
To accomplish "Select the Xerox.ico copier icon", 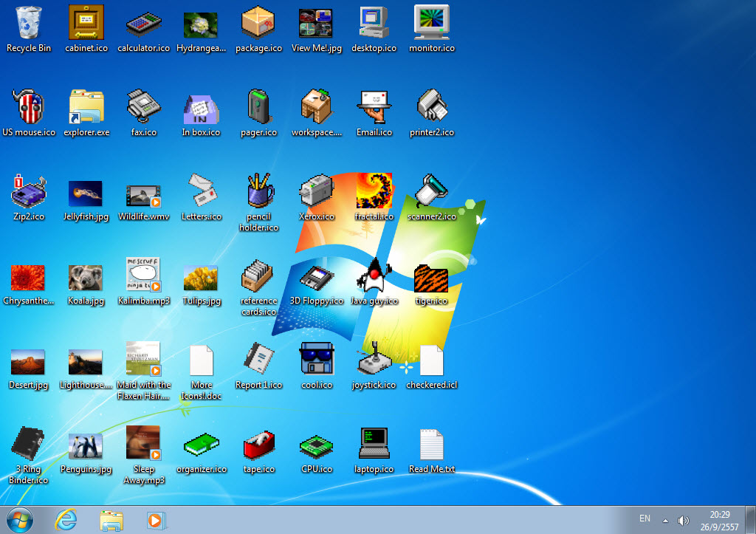I will pyautogui.click(x=317, y=192).
